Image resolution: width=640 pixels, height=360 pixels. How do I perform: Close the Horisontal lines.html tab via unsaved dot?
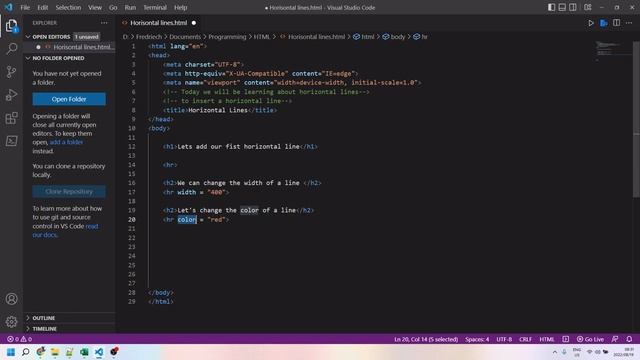point(194,23)
